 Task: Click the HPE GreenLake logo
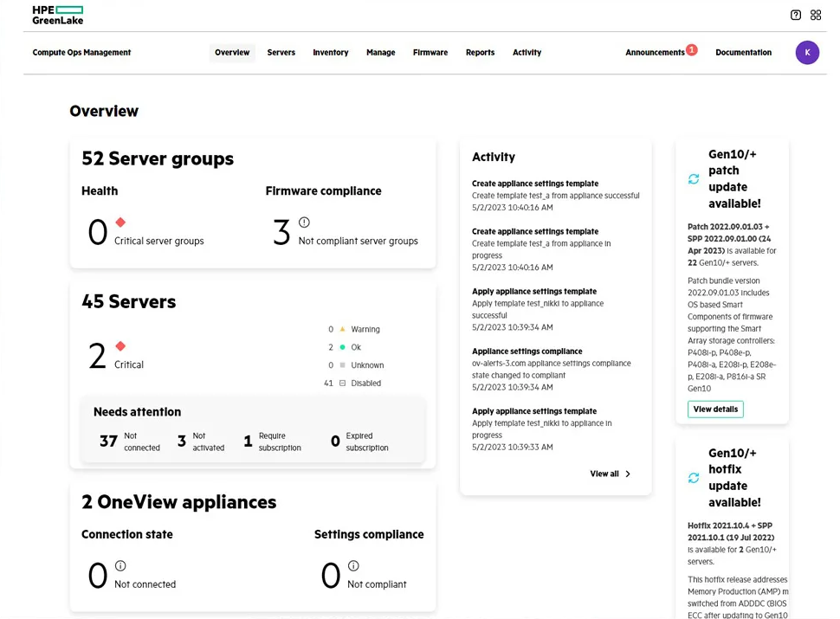(58, 15)
